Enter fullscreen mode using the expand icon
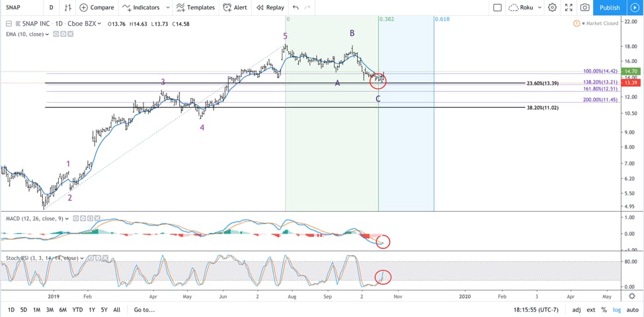 (x=569, y=7)
